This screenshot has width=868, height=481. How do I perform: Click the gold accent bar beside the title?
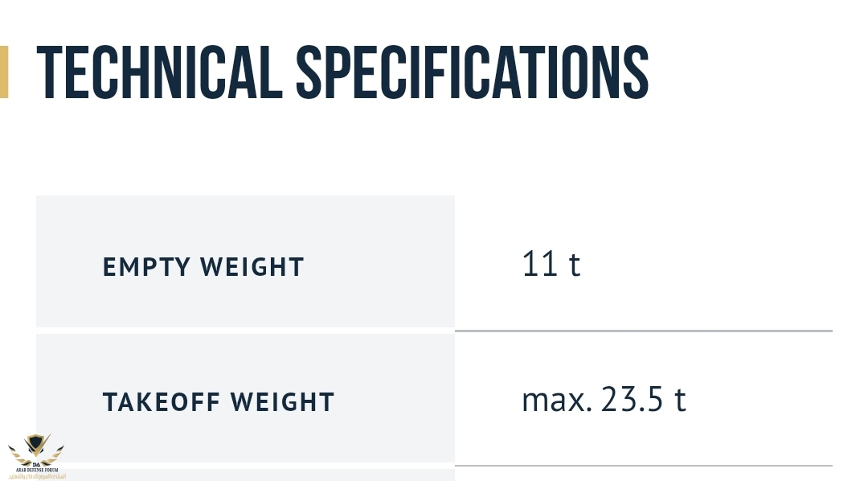click(4, 72)
